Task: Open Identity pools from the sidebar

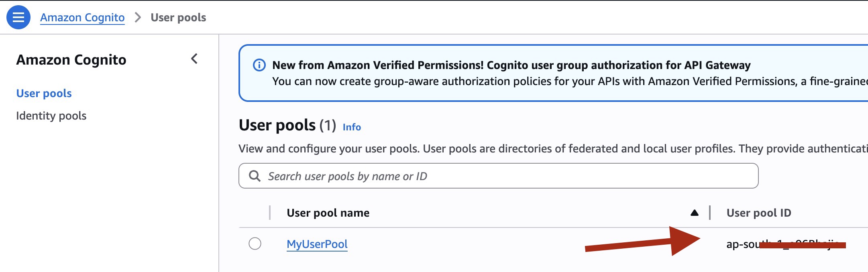Action: coord(51,116)
